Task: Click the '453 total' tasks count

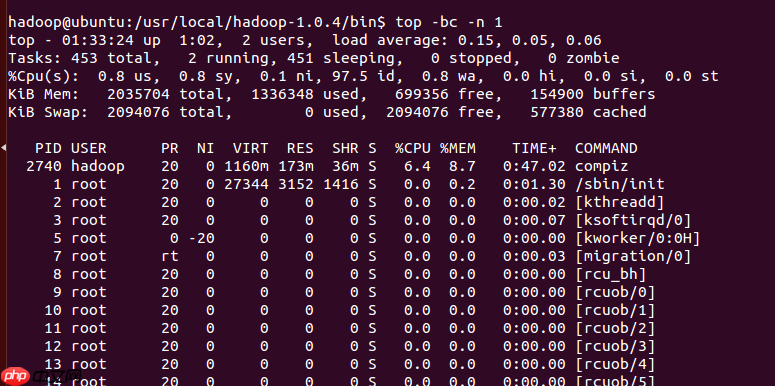Action: pos(111,58)
